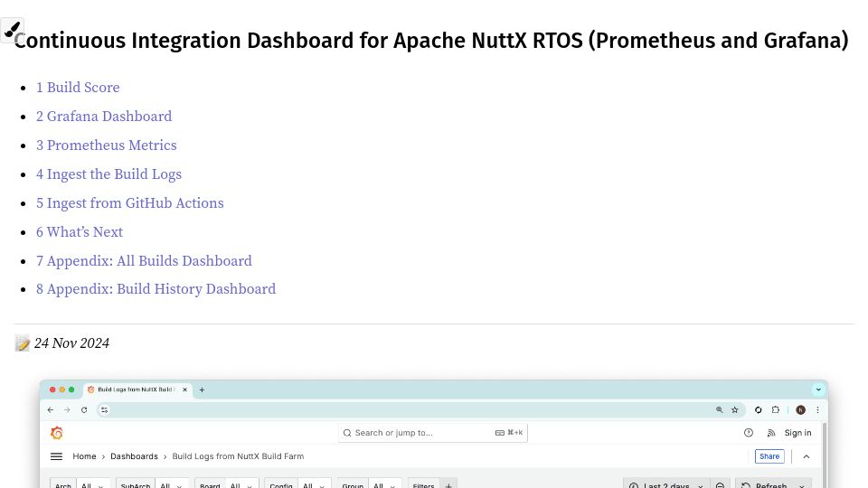Image resolution: width=868 pixels, height=488 pixels.
Task: Click 'Sign in' in the Grafana header
Action: pyautogui.click(x=797, y=433)
